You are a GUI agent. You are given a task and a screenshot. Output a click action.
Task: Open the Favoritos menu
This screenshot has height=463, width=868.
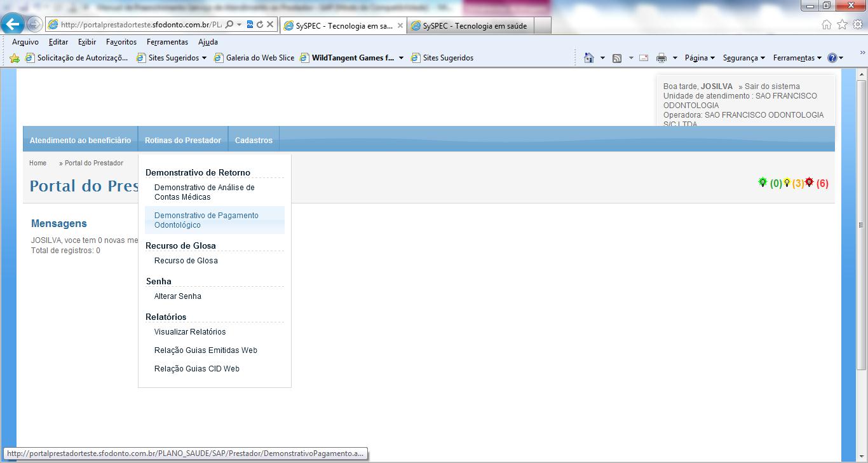coord(121,42)
